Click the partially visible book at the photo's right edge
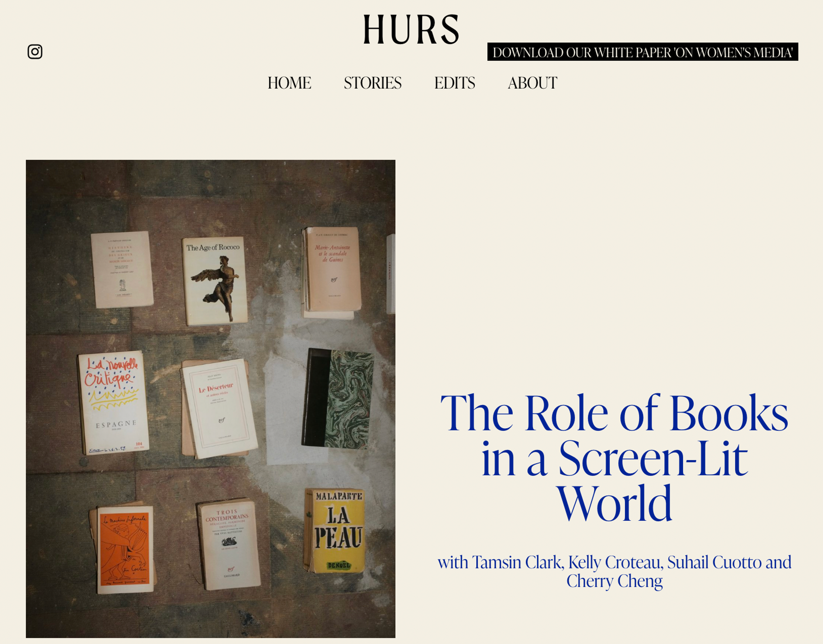 tap(391, 274)
